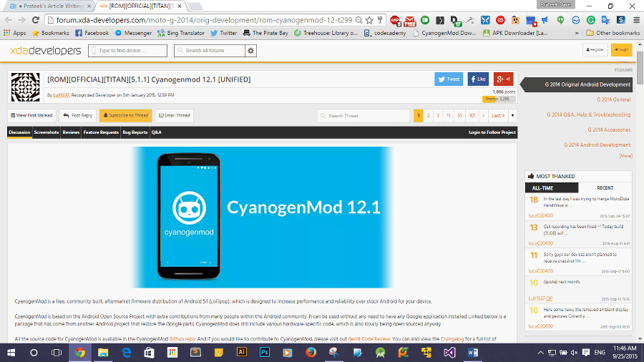This screenshot has width=644, height=362.
Task: Open the Bug Reports tab
Action: pyautogui.click(x=135, y=132)
